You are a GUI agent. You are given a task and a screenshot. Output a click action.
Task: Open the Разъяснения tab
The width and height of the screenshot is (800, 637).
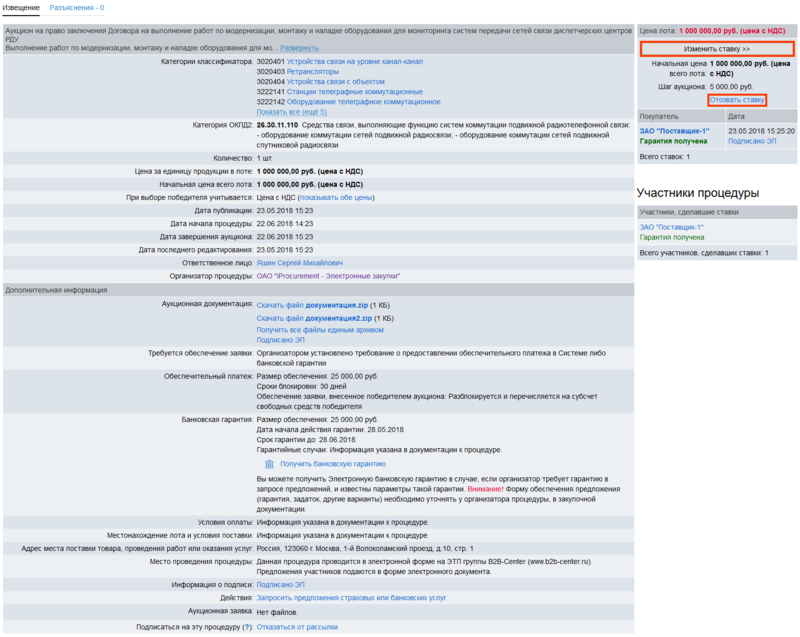click(77, 8)
